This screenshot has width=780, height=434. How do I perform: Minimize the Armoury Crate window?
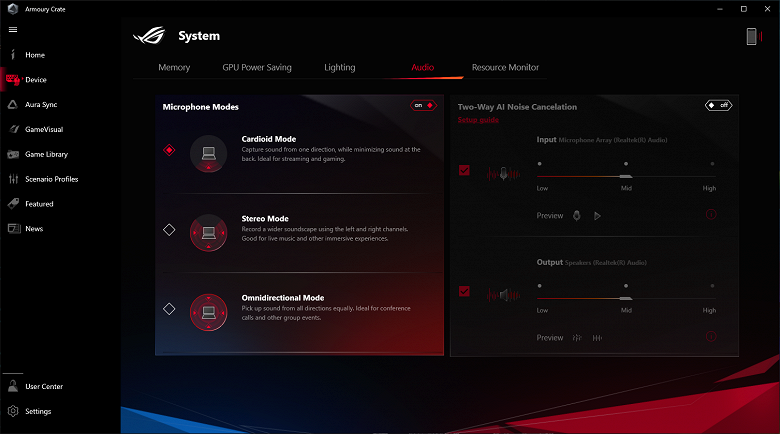click(720, 9)
